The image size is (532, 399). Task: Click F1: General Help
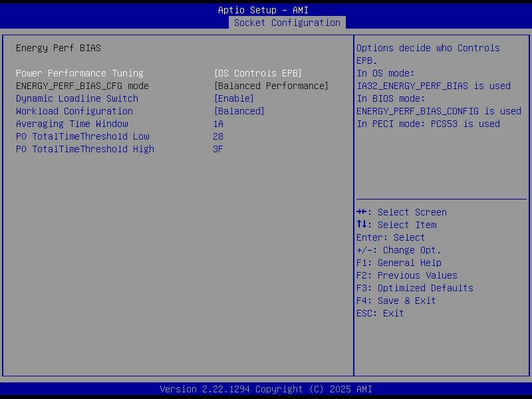point(399,263)
